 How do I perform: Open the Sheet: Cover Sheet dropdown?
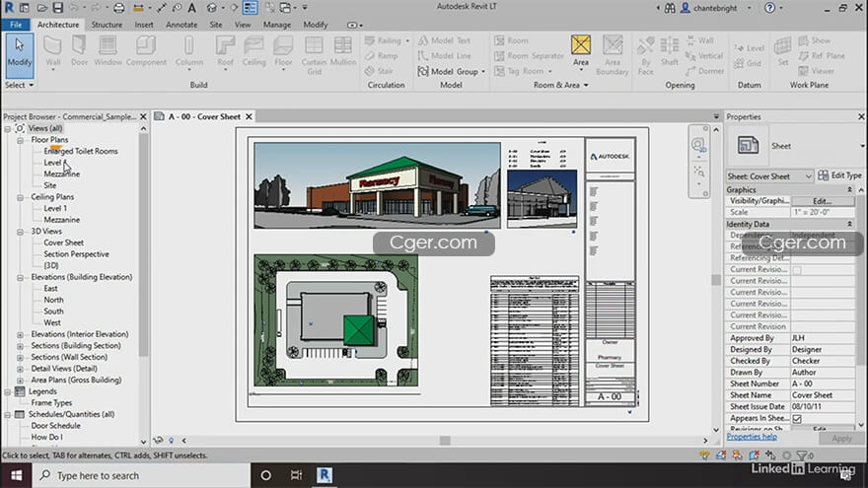(769, 175)
